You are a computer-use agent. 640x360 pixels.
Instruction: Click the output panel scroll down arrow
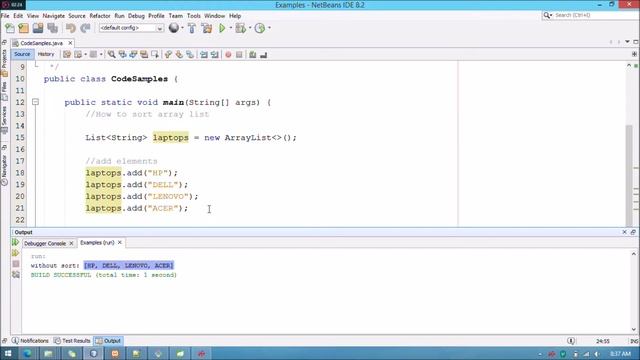(x=634, y=329)
